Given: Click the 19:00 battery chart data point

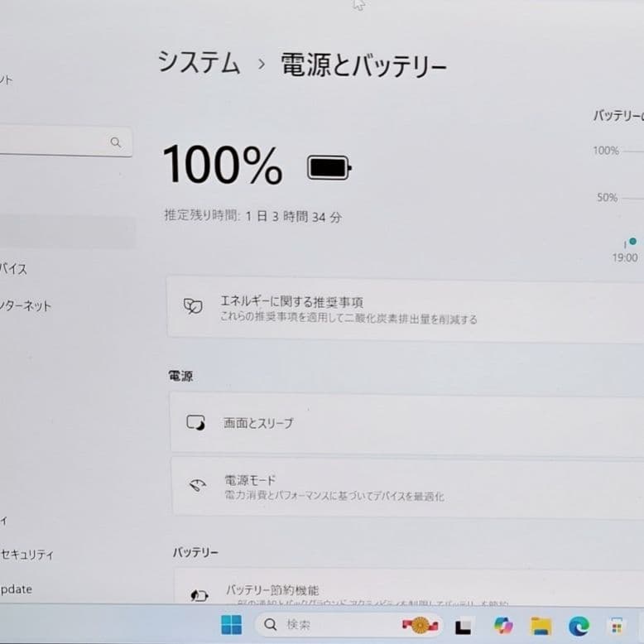Looking at the screenshot, I should 633,241.
